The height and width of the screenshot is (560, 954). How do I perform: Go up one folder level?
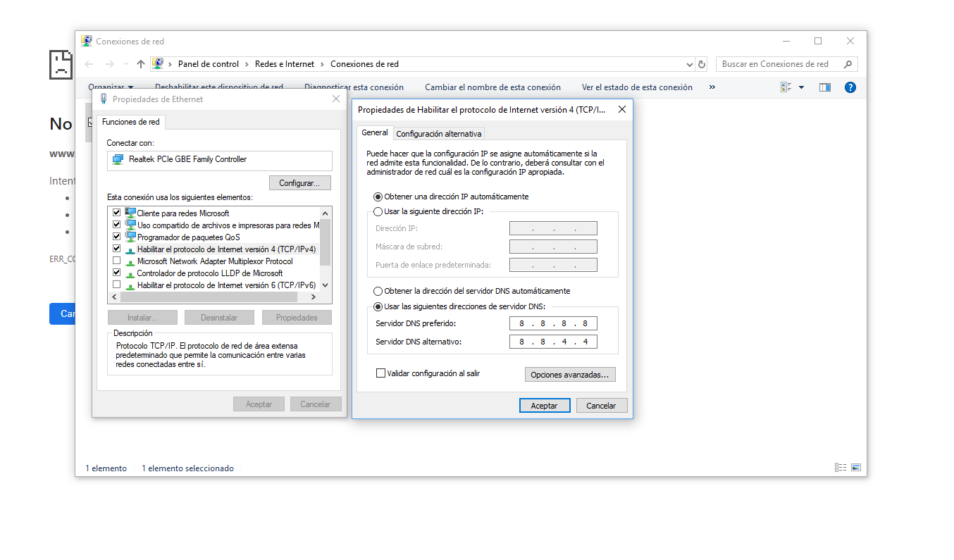pyautogui.click(x=141, y=64)
